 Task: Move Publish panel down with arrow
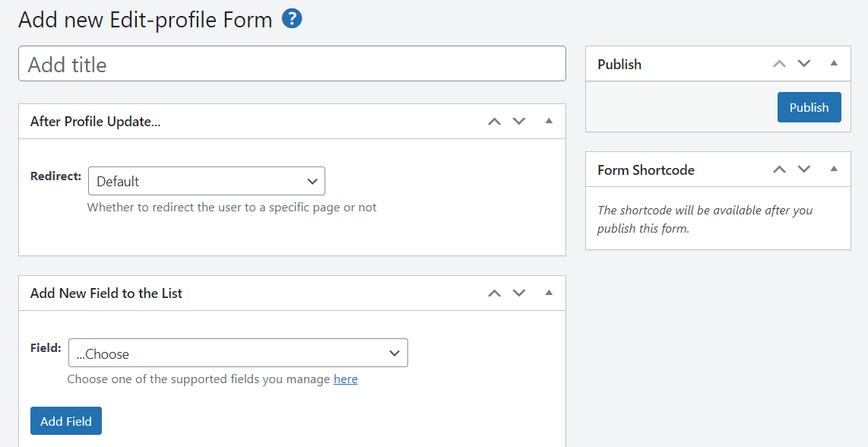tap(804, 64)
